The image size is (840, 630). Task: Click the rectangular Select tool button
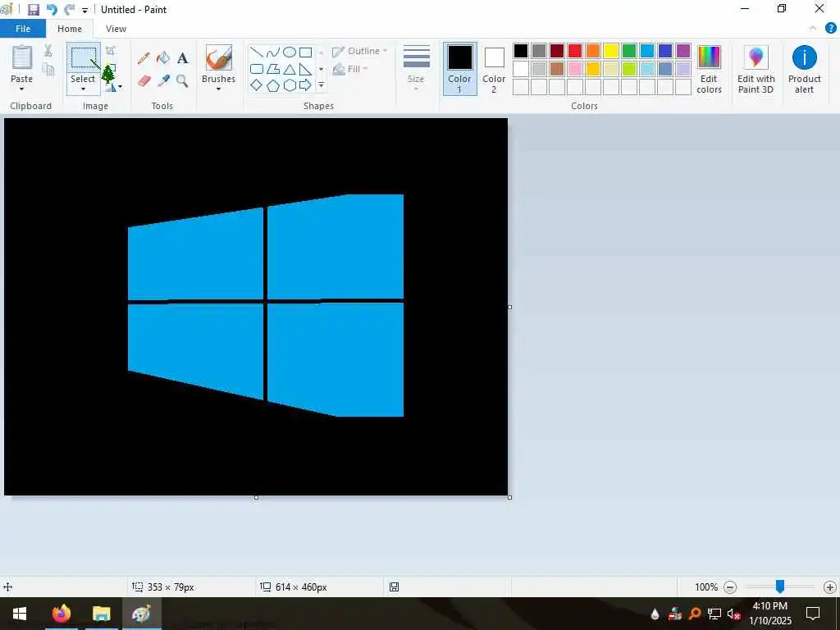(84, 58)
